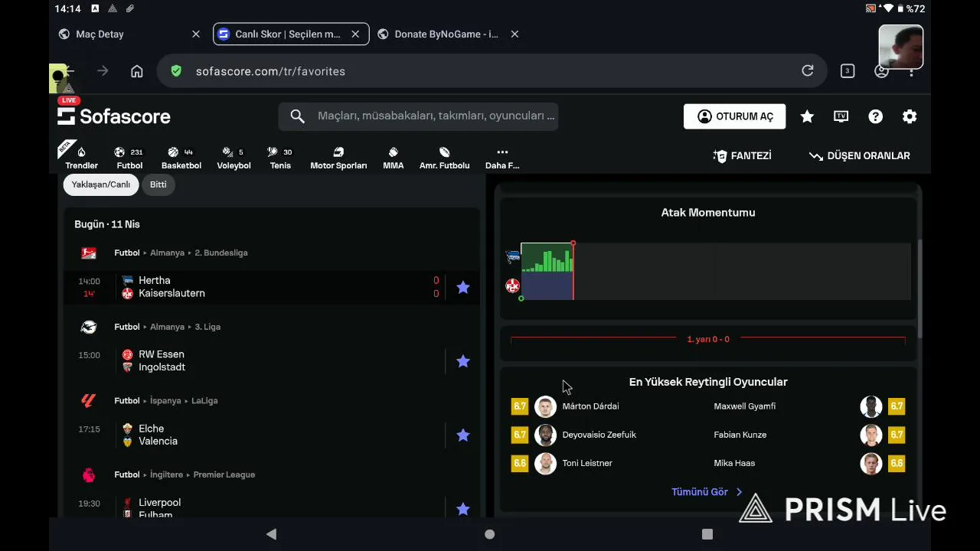Screen dimensions: 980x551
Task: Go forward in browser history
Action: click(x=103, y=71)
